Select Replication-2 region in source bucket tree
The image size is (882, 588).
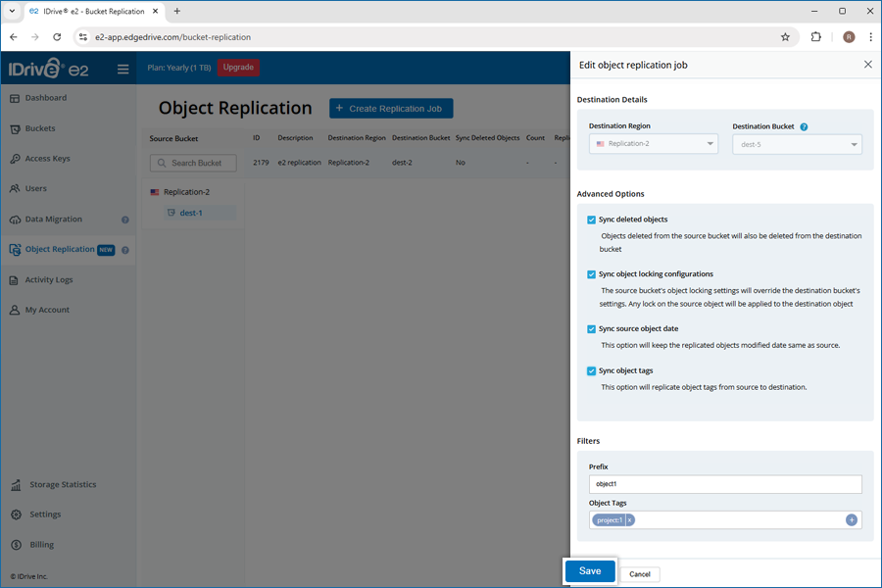[186, 192]
